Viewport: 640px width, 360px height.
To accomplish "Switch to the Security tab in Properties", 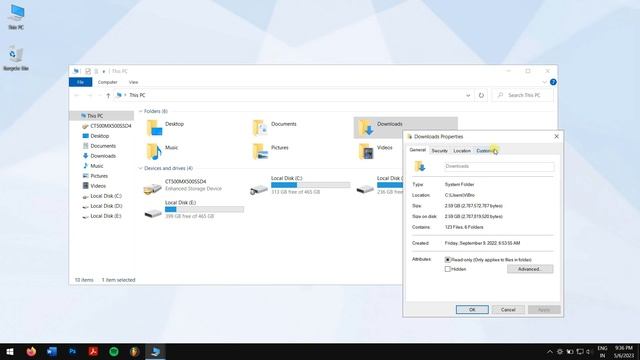I will pos(439,151).
